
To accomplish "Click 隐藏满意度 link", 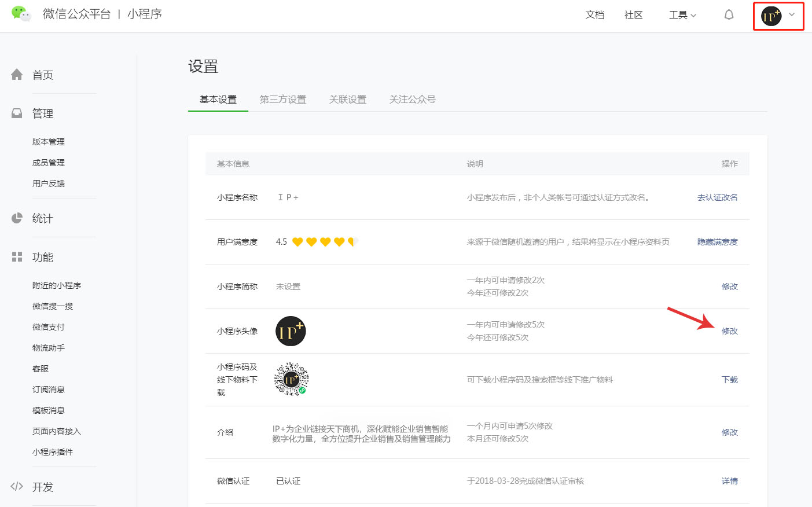I will 717,242.
